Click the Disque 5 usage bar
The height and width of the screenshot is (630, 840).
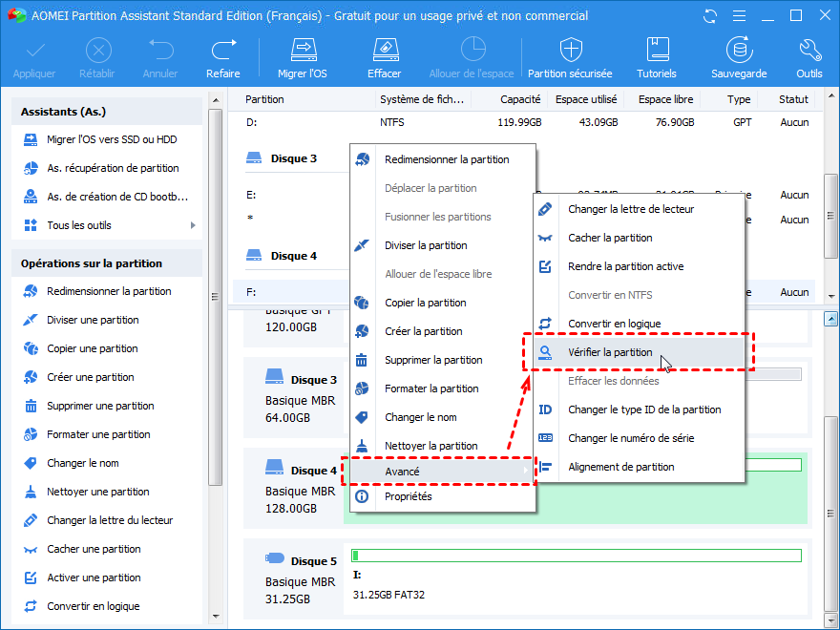576,556
